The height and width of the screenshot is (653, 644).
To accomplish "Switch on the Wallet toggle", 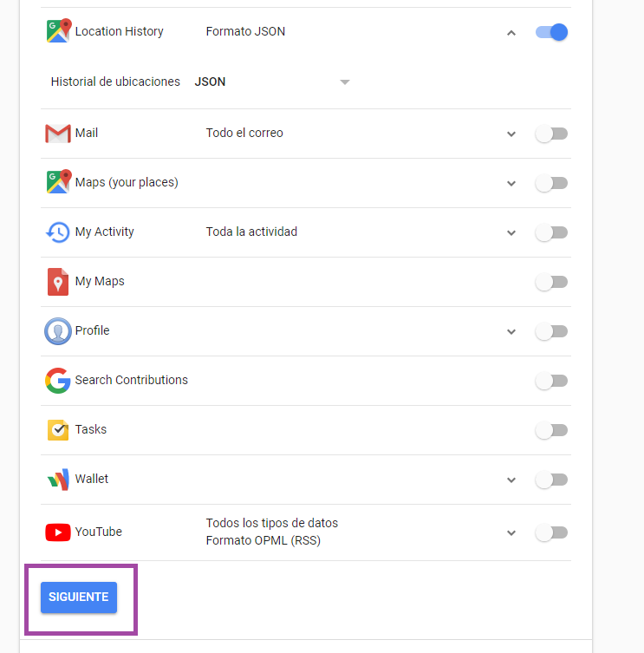I will pos(551,480).
